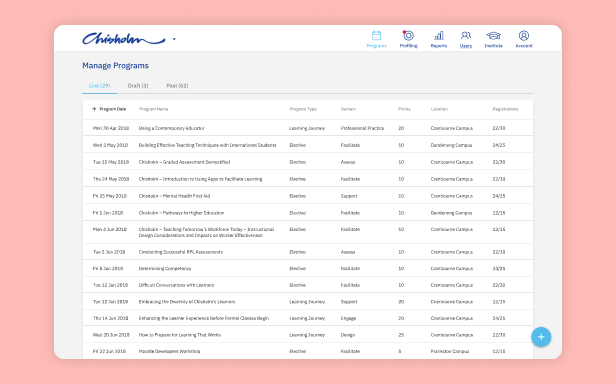616x384 pixels.
Task: Open 'Teaching Tomorrow's Workforce Today' program
Action: coord(206,232)
